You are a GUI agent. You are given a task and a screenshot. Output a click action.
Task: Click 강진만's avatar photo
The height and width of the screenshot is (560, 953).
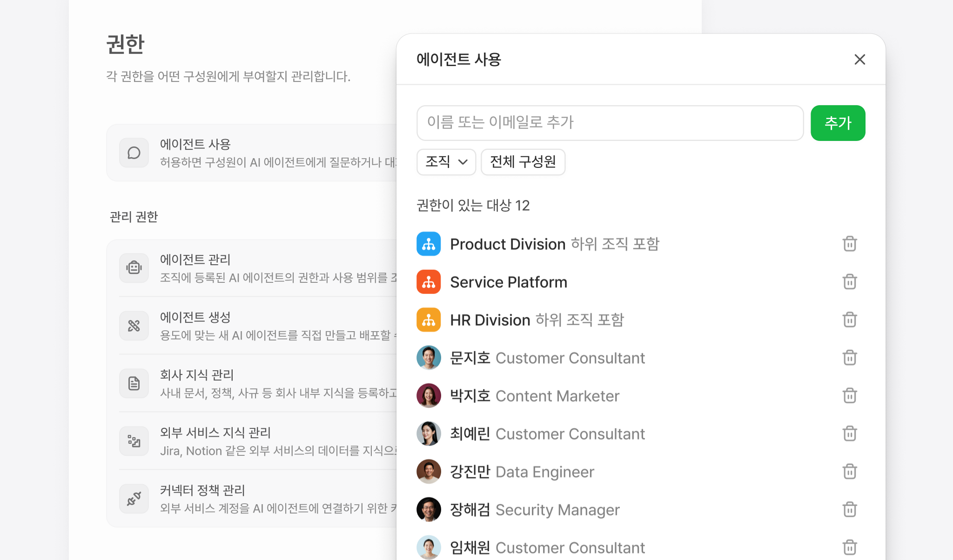coord(429,472)
